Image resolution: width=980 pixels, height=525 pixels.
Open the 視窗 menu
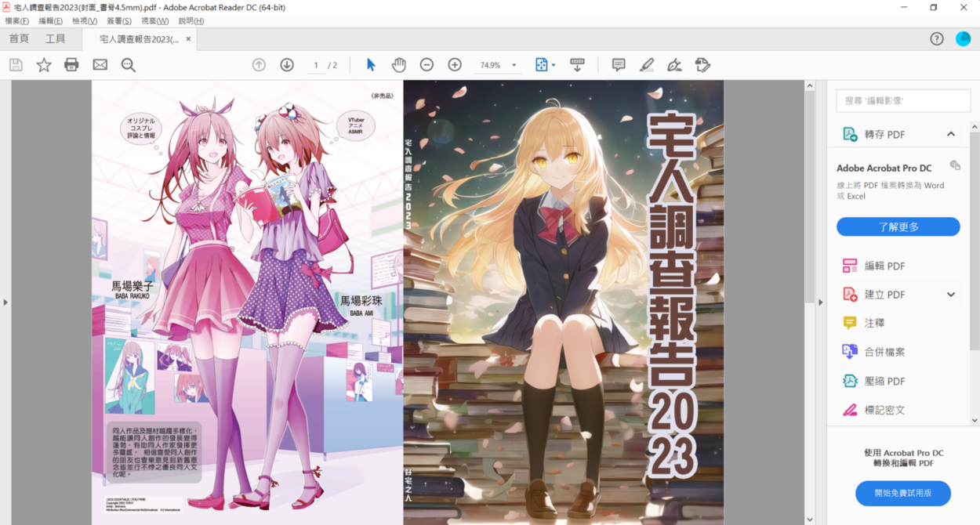[154, 21]
